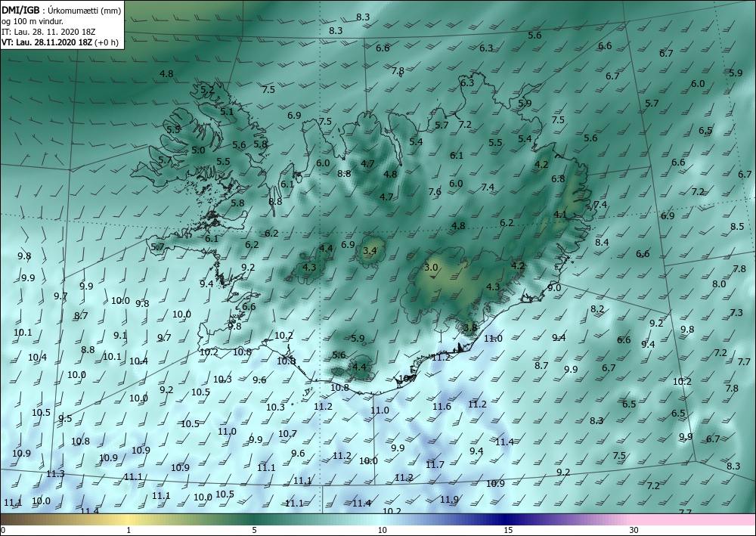Click the "10" tick label on the color scale

pyautogui.click(x=382, y=530)
